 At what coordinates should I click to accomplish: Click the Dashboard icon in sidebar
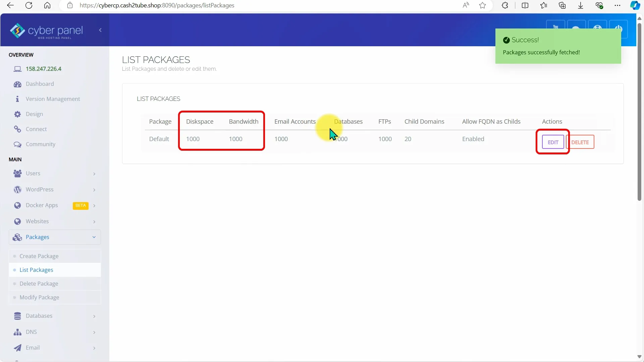coord(17,84)
